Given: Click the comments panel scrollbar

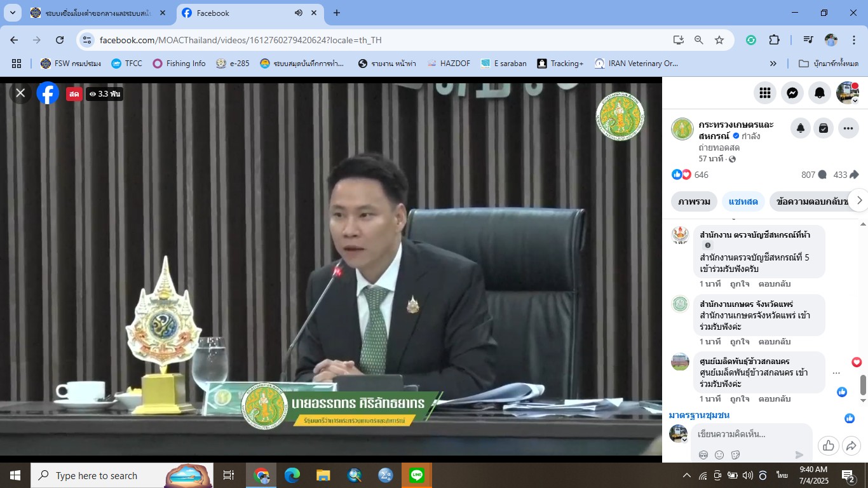Looking at the screenshot, I should click(x=863, y=384).
